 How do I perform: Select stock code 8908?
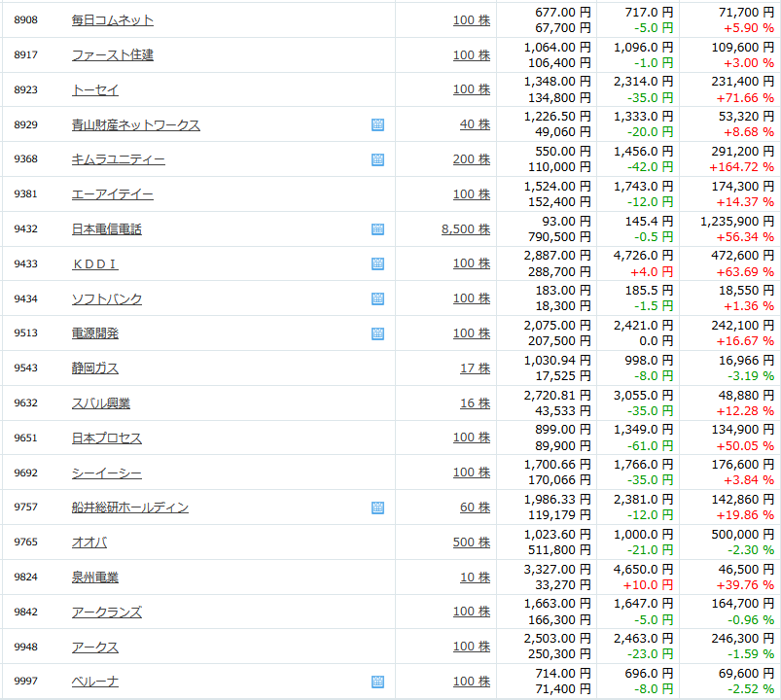pyautogui.click(x=26, y=19)
